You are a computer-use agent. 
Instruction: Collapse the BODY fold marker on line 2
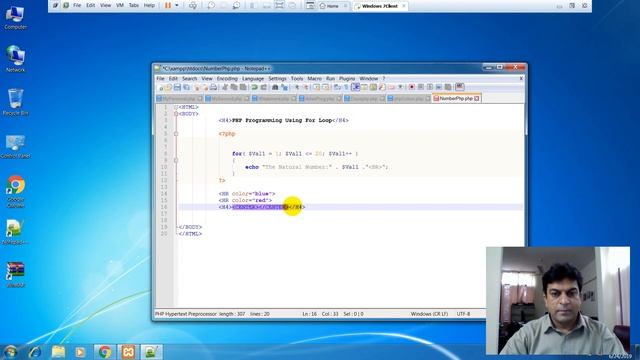tap(176, 114)
